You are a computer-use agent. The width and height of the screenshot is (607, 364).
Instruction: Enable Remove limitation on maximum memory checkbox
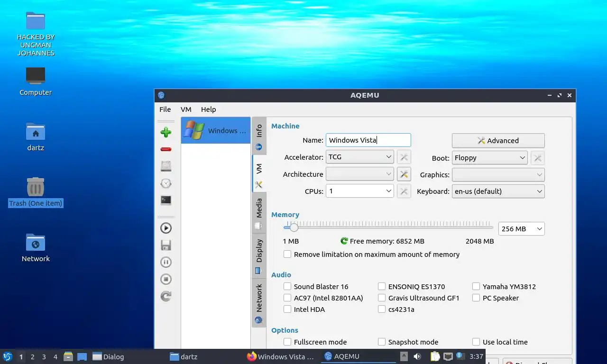pos(287,254)
